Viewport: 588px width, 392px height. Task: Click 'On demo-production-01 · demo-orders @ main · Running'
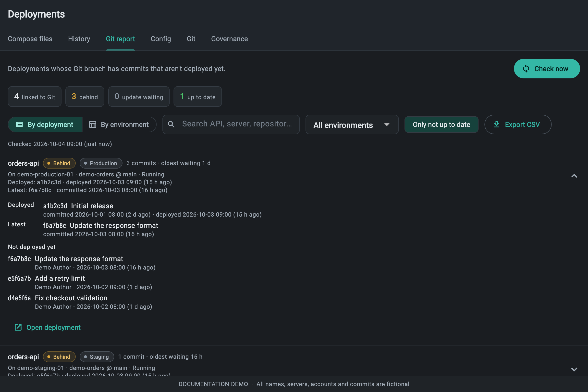pos(86,174)
